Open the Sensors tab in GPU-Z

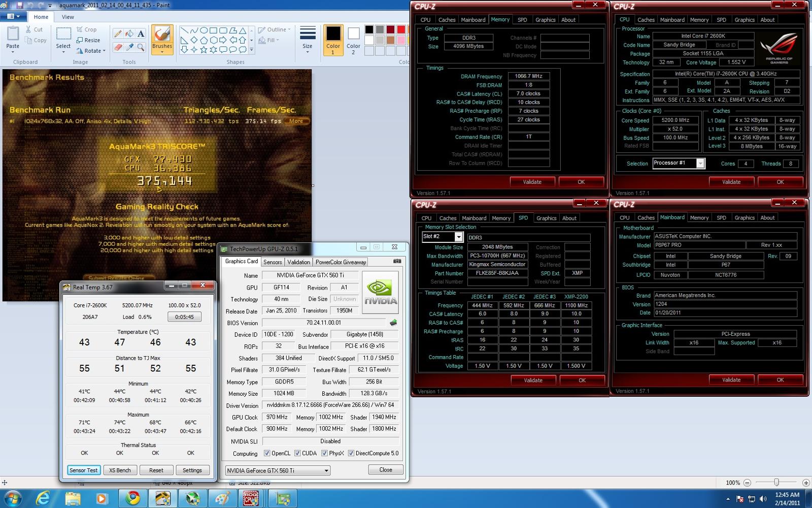tap(273, 262)
